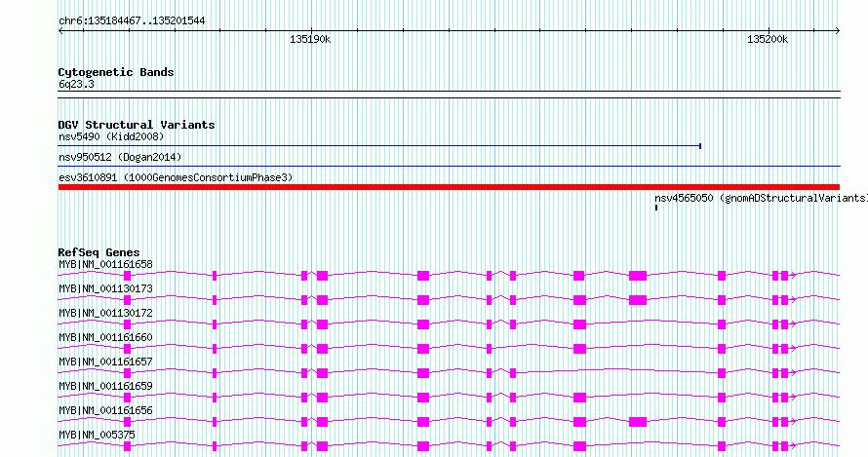
Task: Click the strand arrow on the NM_001161659 transcript
Action: tap(793, 398)
